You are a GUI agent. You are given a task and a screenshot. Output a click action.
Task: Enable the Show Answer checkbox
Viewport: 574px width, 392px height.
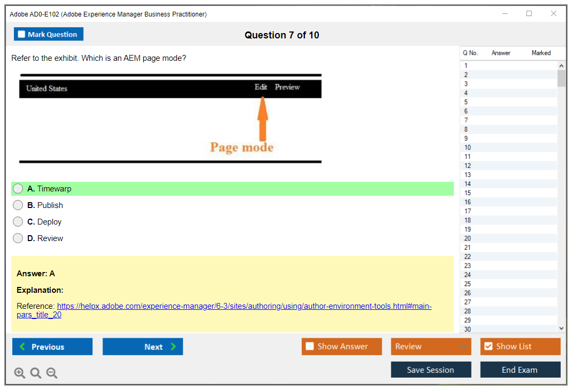310,347
